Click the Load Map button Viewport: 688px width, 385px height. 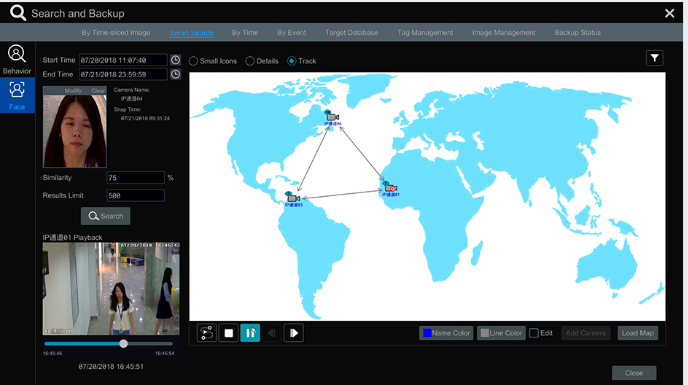coord(638,333)
